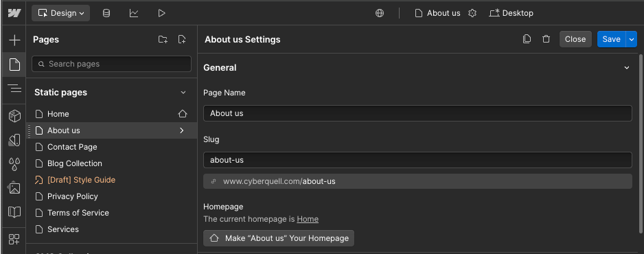The image size is (644, 254).
Task: Click the create new page icon
Action: pos(182,39)
